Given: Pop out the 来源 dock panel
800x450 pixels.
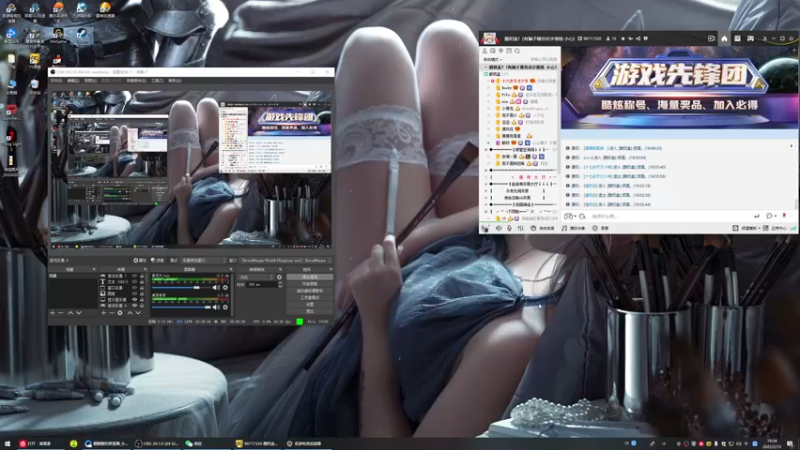Looking at the screenshot, I should point(145,269).
